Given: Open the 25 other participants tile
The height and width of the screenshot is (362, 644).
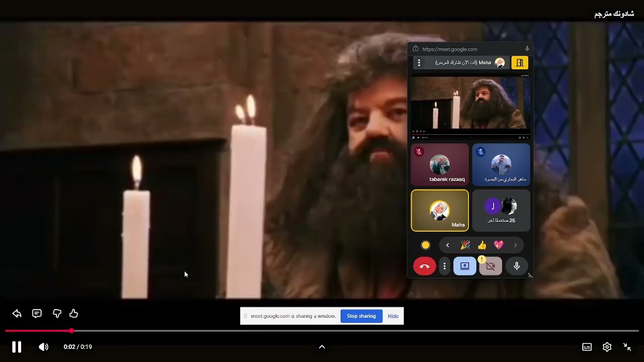Looking at the screenshot, I should point(501,211).
